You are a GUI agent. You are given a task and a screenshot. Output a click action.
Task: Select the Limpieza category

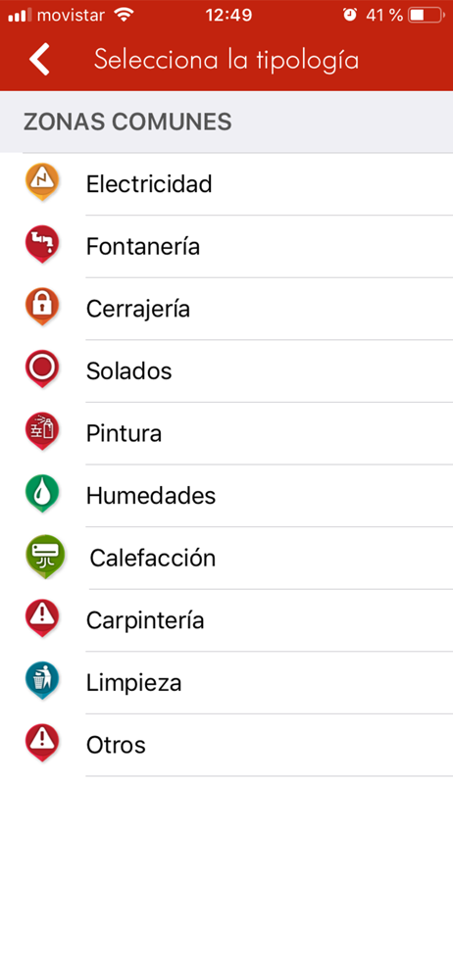[x=226, y=682]
